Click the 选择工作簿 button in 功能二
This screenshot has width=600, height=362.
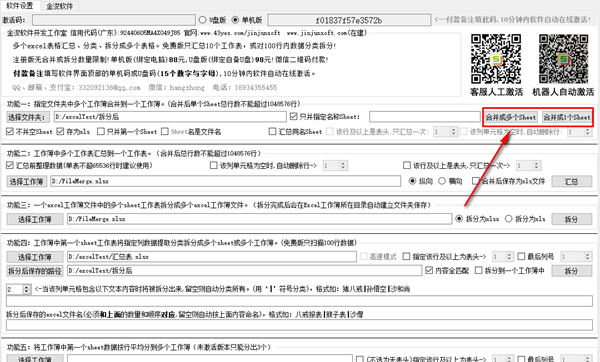click(26, 181)
